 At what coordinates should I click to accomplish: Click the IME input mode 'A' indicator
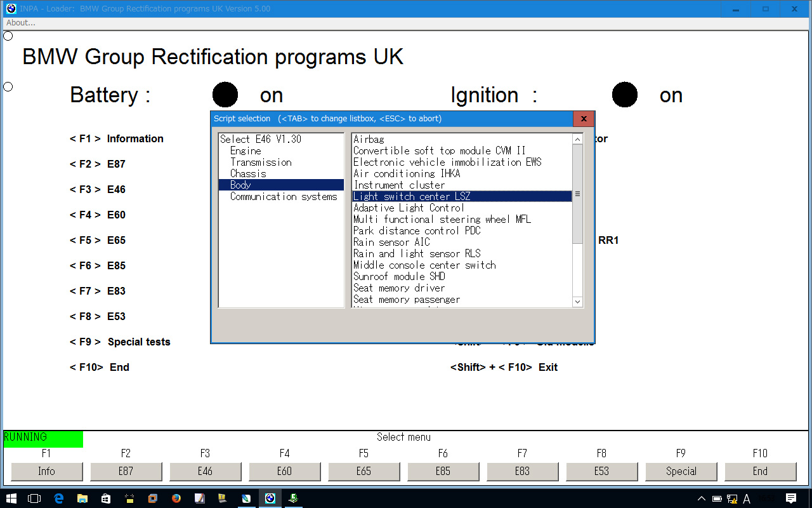click(747, 498)
